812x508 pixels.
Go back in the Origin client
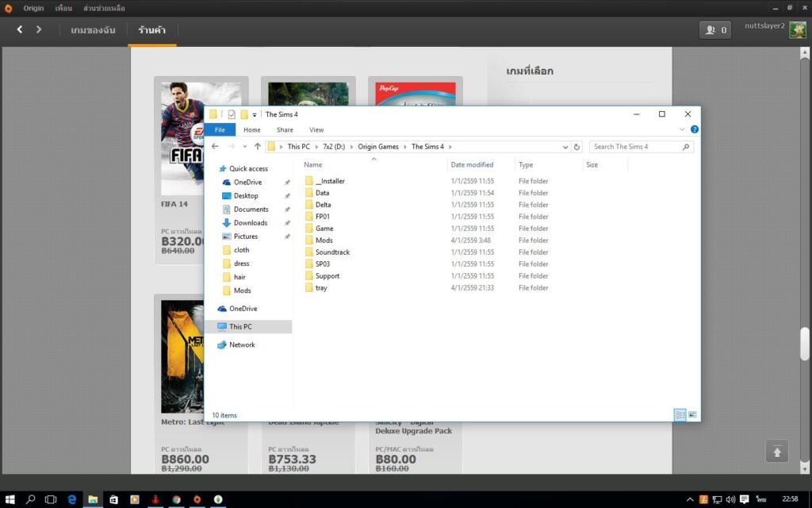click(20, 29)
